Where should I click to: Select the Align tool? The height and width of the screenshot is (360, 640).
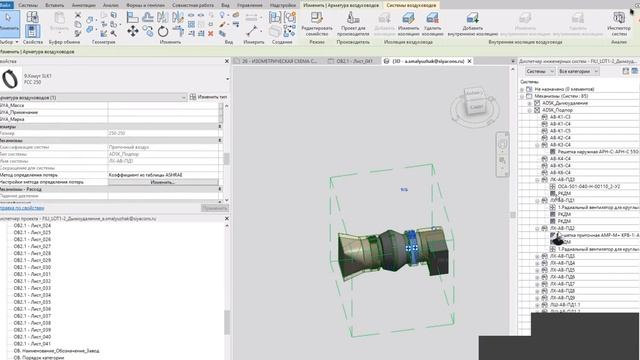[132, 17]
